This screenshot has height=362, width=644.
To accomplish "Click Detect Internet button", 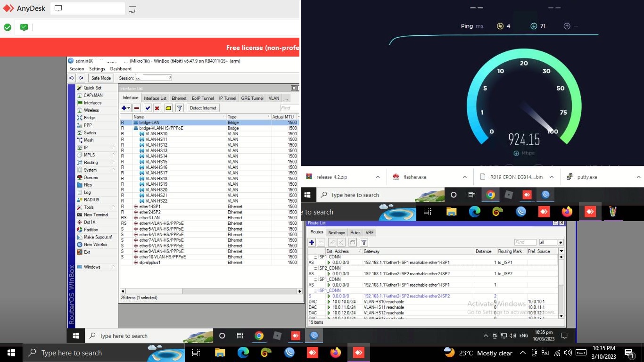I will [203, 108].
